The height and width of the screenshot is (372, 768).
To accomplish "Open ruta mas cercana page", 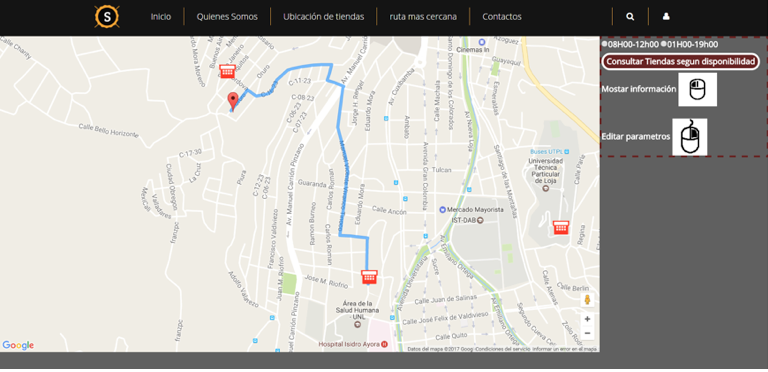I will (x=423, y=17).
